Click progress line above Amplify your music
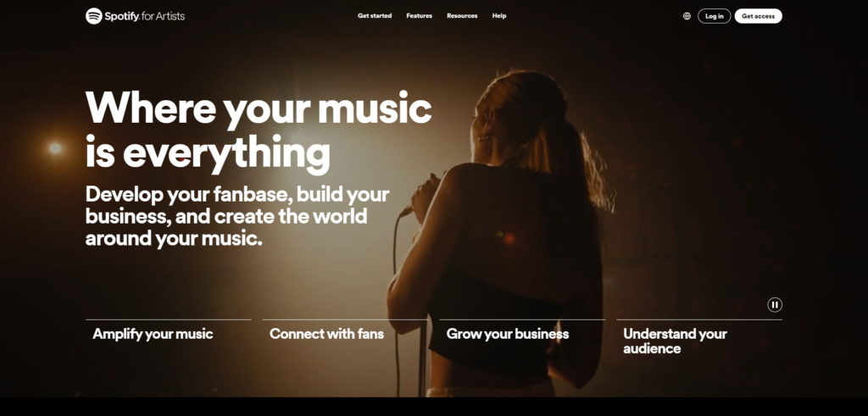 point(169,319)
